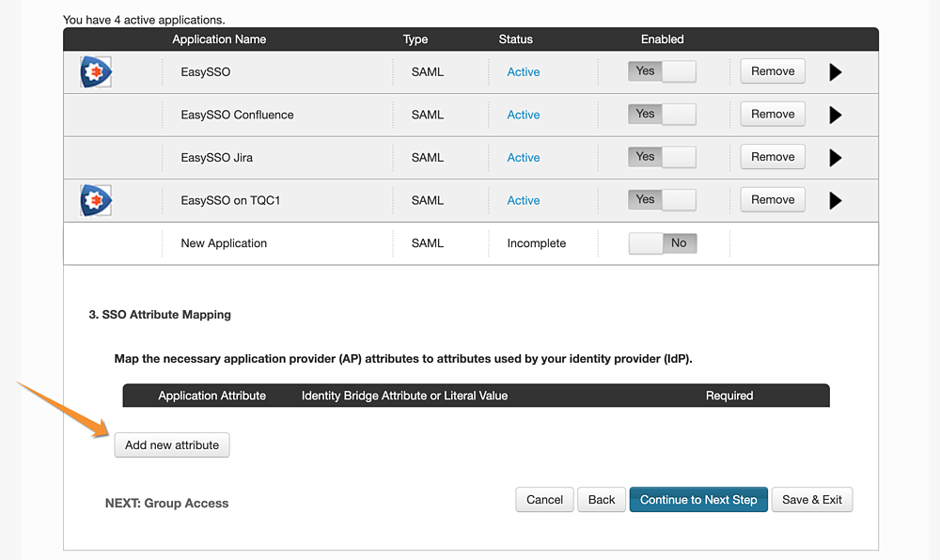This screenshot has width=940, height=560.
Task: Disable the EasySSO Confluence application switch
Action: point(662,114)
